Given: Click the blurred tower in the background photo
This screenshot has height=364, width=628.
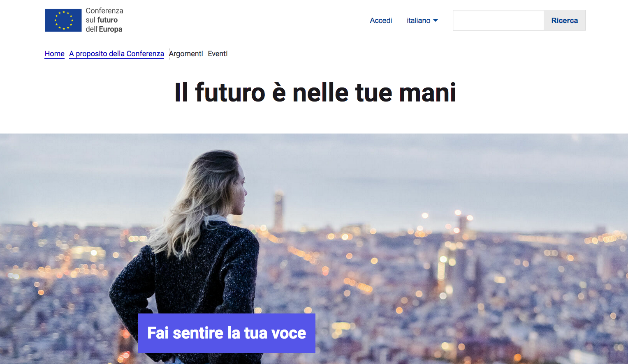Looking at the screenshot, I should click(279, 212).
